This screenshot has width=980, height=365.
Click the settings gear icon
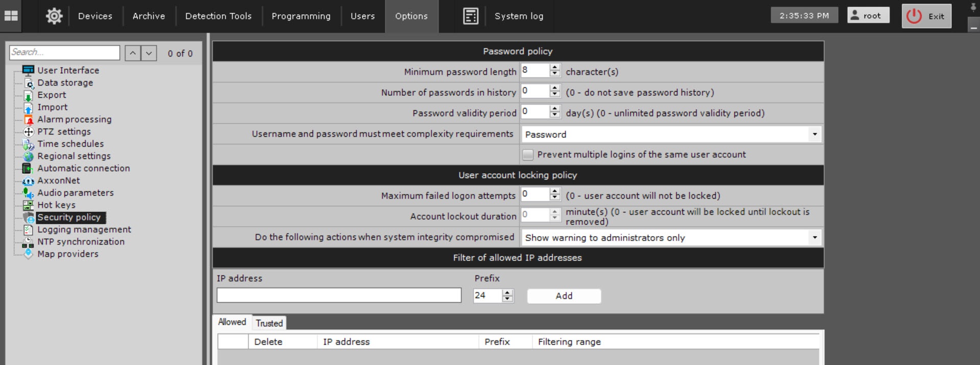pyautogui.click(x=54, y=16)
